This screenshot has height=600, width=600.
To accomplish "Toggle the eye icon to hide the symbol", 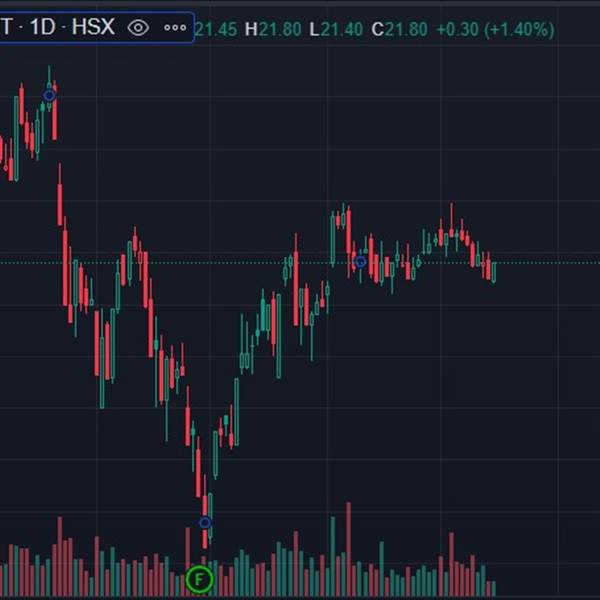I will [x=138, y=28].
